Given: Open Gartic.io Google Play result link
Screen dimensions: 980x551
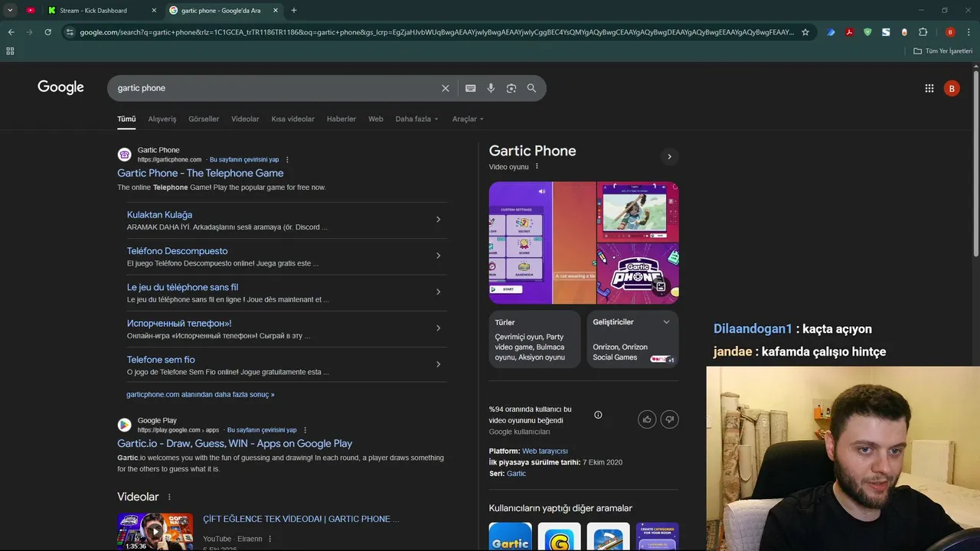Looking at the screenshot, I should coord(235,443).
